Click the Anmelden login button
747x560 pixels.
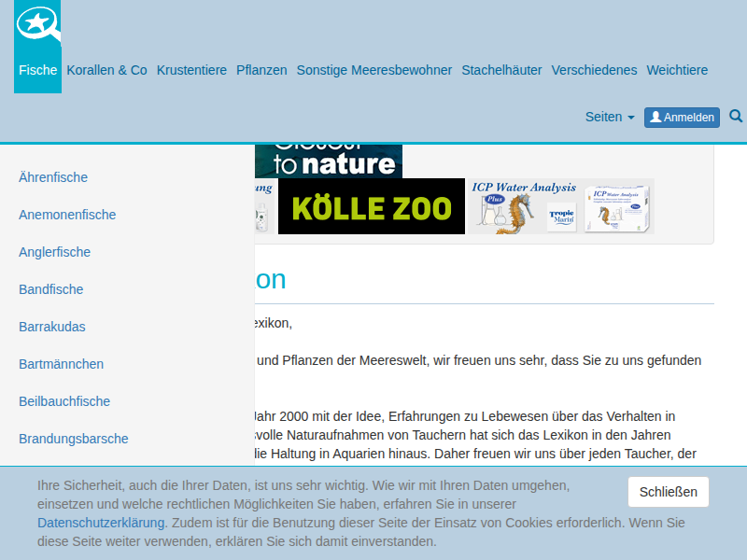682,118
